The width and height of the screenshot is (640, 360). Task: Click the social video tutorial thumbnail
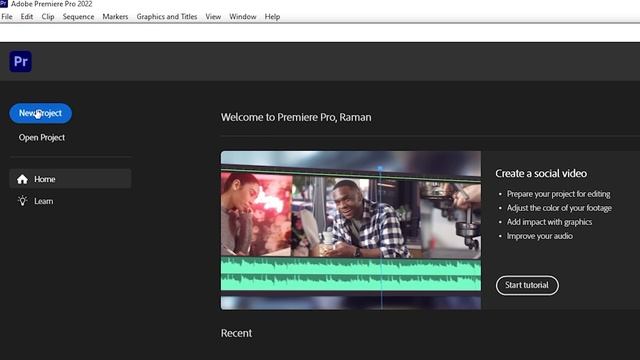[351, 230]
